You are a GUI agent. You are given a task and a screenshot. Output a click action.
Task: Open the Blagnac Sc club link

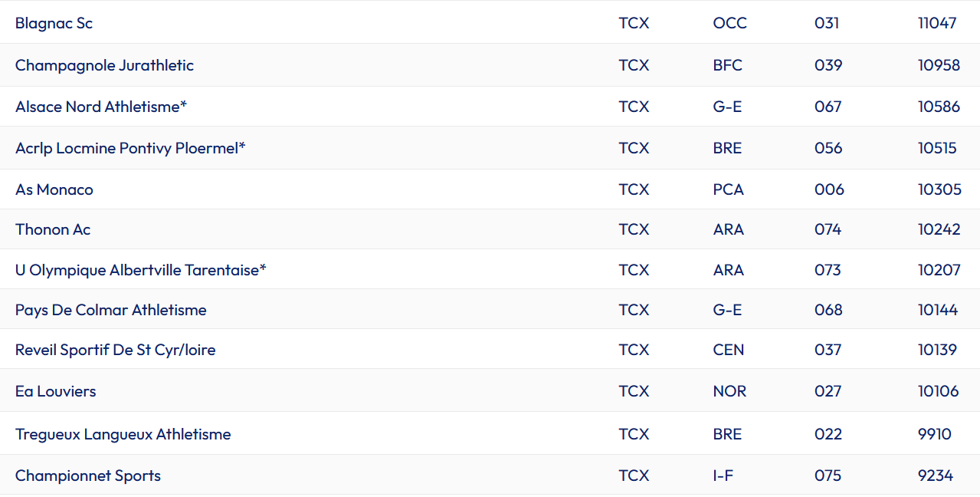tap(54, 23)
